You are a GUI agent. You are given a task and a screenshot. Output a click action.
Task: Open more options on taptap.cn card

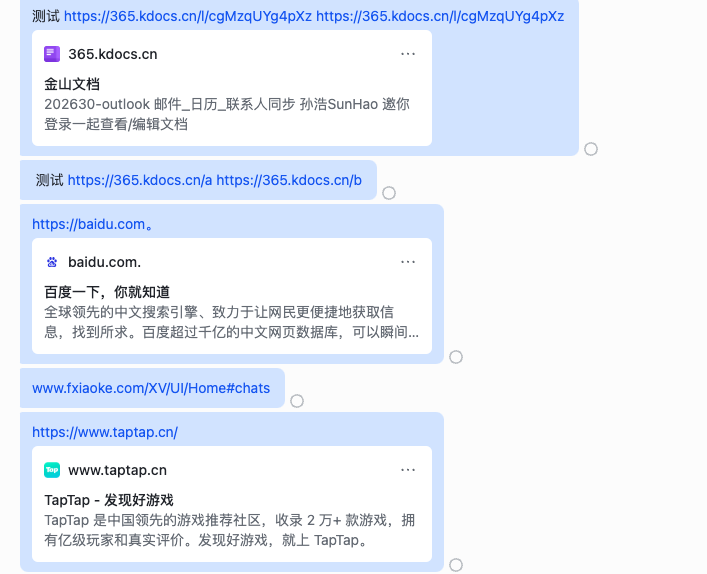point(408,470)
